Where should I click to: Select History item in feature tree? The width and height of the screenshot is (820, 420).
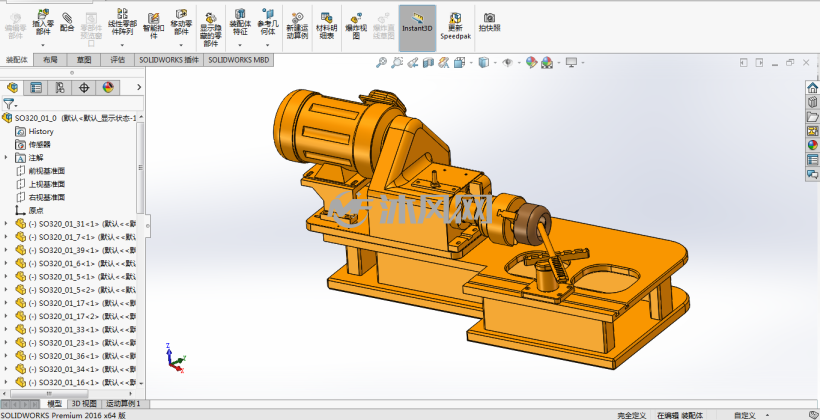tap(41, 131)
